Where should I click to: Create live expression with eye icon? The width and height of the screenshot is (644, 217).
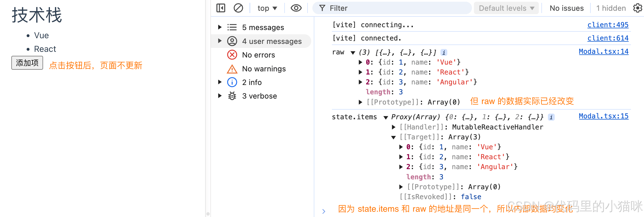[296, 8]
